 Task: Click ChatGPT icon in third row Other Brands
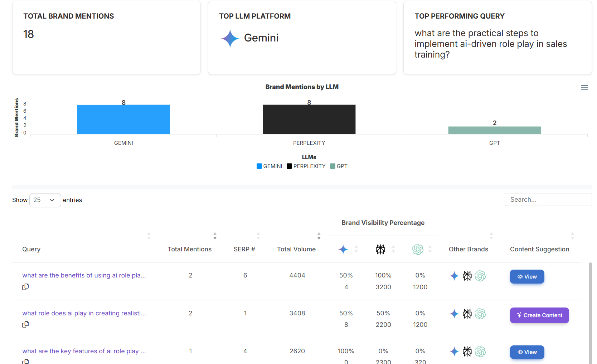(480, 352)
